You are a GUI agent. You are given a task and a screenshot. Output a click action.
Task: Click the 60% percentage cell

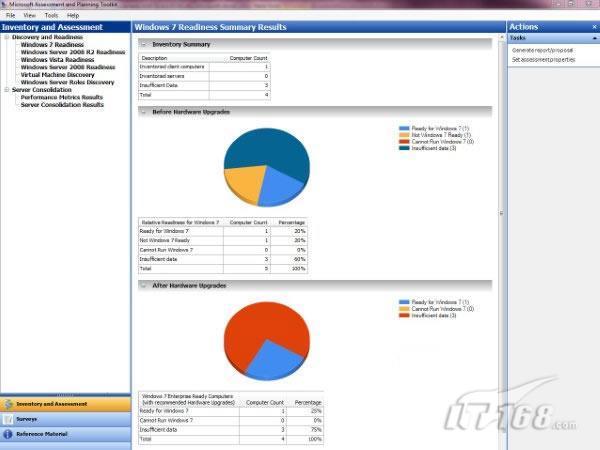pos(289,259)
